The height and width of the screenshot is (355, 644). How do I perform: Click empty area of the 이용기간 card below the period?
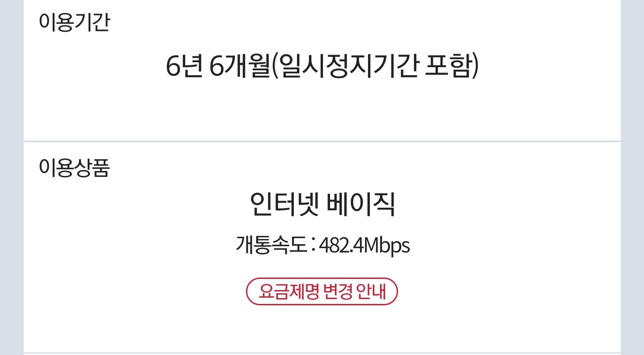322,112
